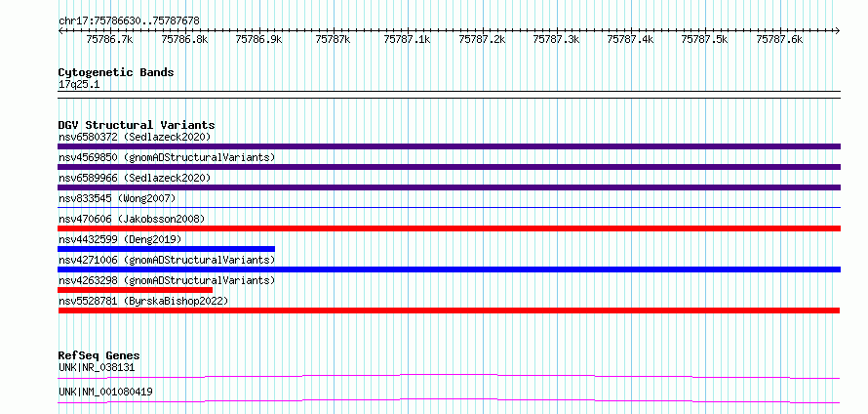Click the left arrowhead of the ruler
This screenshot has width=868, height=414.
(60, 30)
